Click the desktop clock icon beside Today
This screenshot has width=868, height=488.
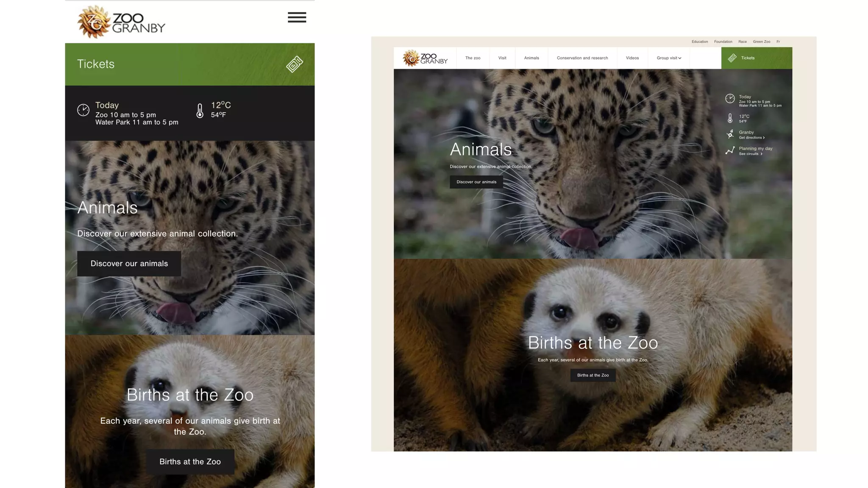(x=730, y=99)
